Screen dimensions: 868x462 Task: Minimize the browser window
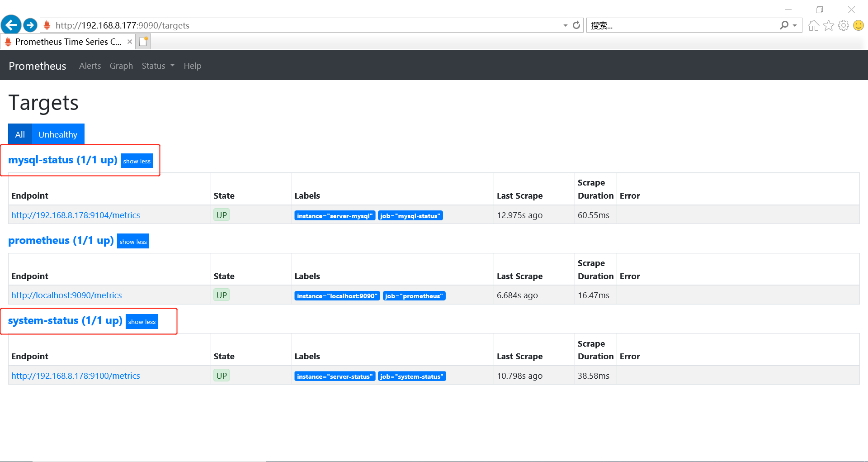click(x=788, y=10)
